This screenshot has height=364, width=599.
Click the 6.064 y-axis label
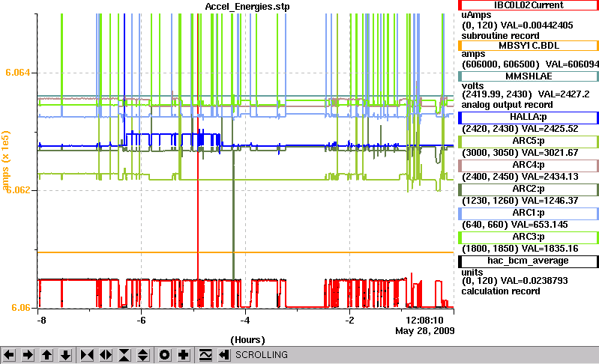(17, 73)
